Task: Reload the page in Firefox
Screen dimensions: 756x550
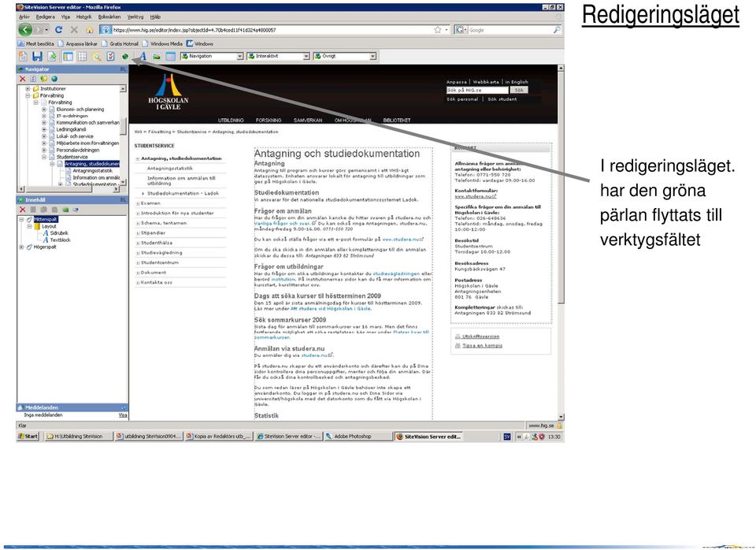Action: (58, 30)
